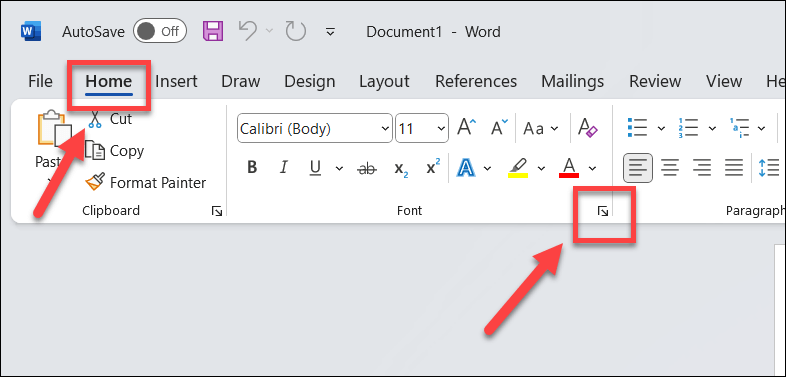
Task: Apply red font color
Action: (x=569, y=168)
